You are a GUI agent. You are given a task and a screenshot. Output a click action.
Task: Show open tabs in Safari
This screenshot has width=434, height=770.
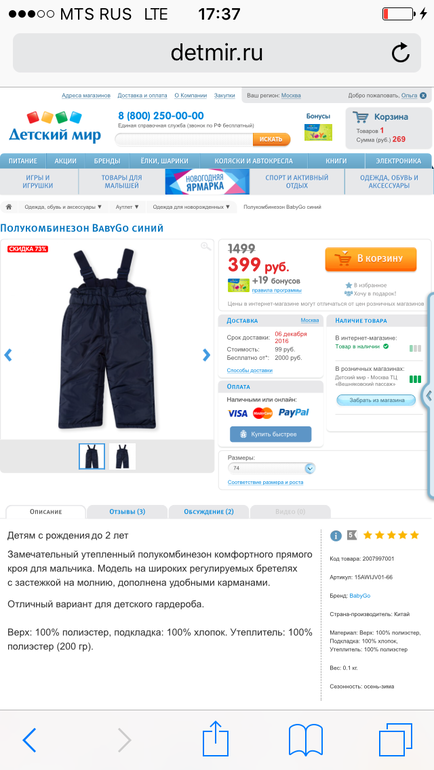[x=395, y=740]
